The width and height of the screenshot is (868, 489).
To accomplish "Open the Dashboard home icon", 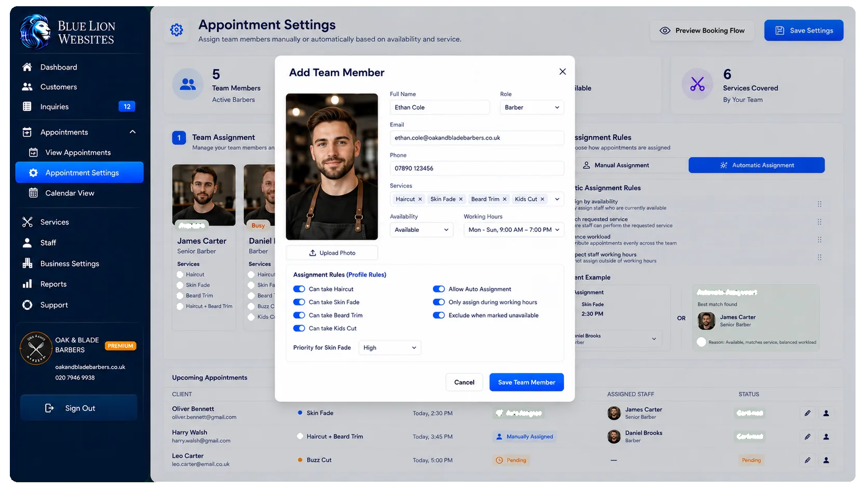I will coord(28,67).
